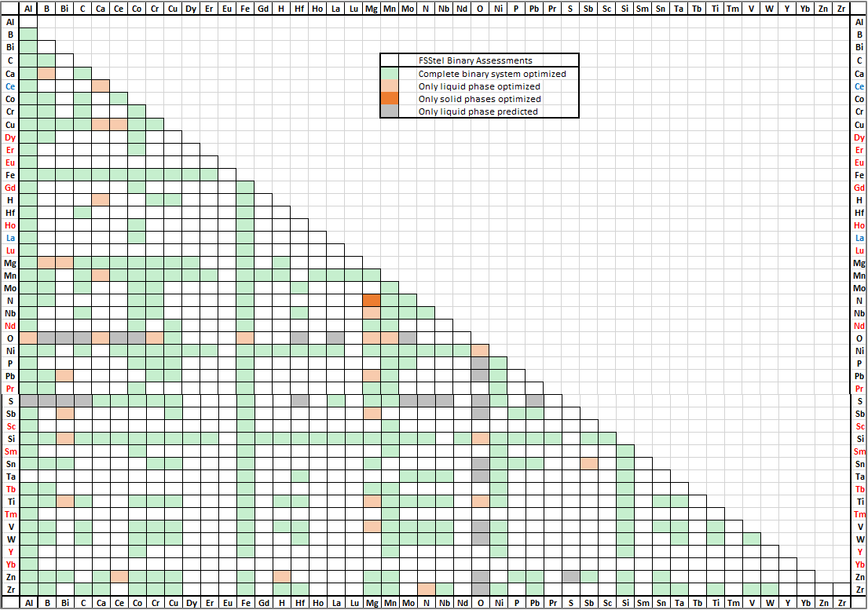Select the gray cell at Zn row, S column

[570, 577]
